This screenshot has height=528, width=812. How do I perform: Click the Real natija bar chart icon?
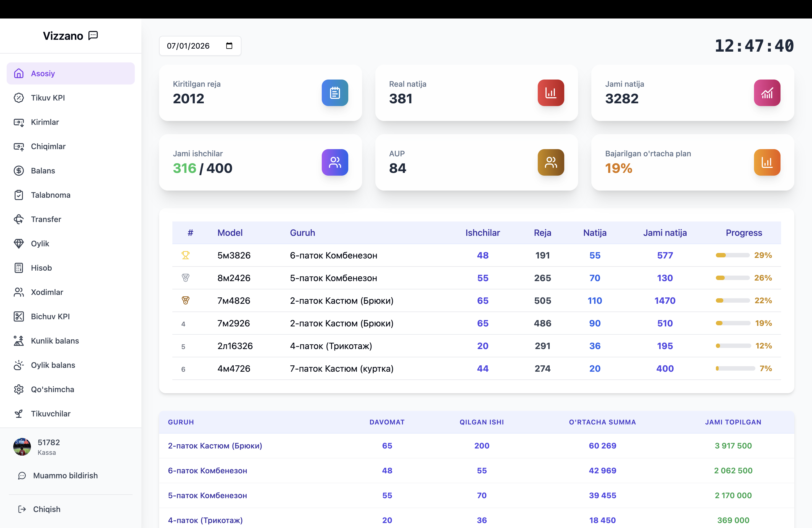(x=550, y=93)
